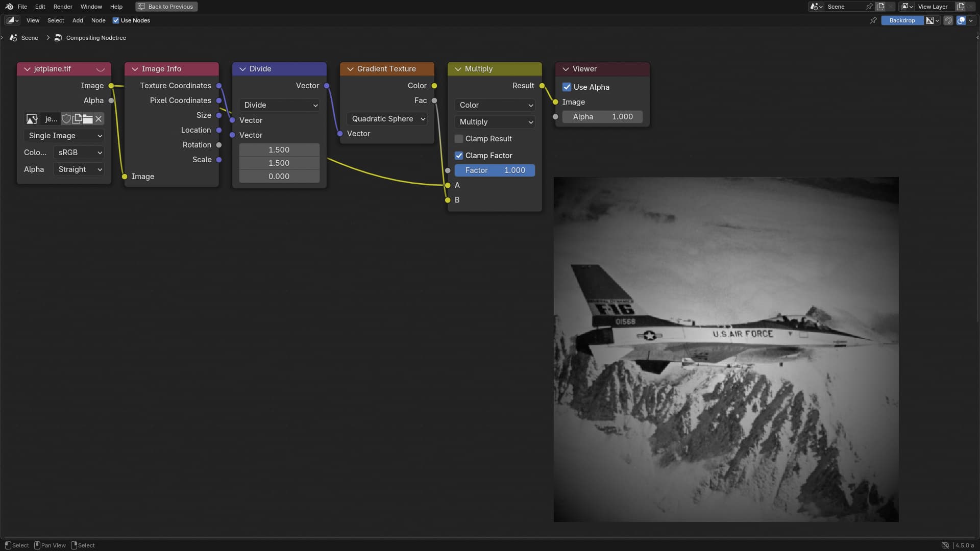Click the view layer browse icon

(x=907, y=7)
